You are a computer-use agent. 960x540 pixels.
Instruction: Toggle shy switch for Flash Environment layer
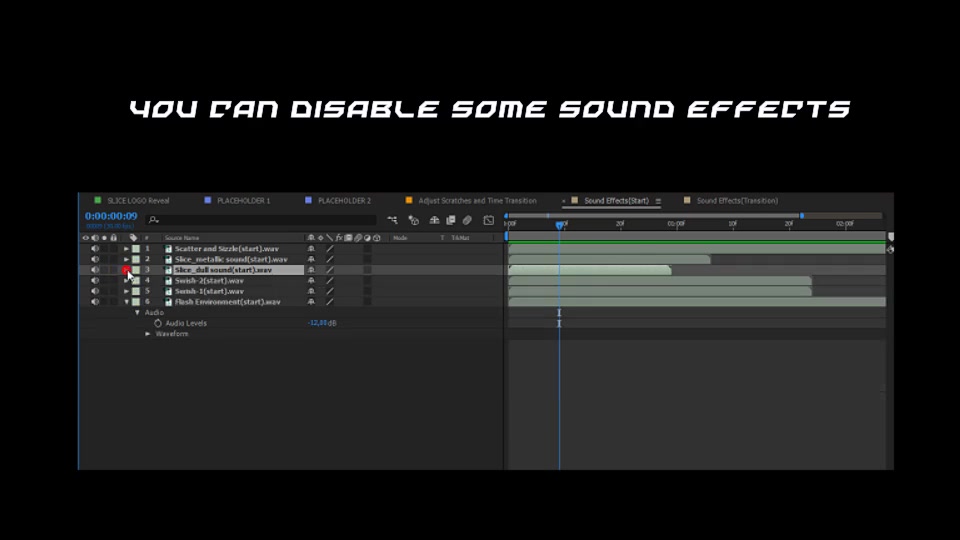click(x=311, y=302)
